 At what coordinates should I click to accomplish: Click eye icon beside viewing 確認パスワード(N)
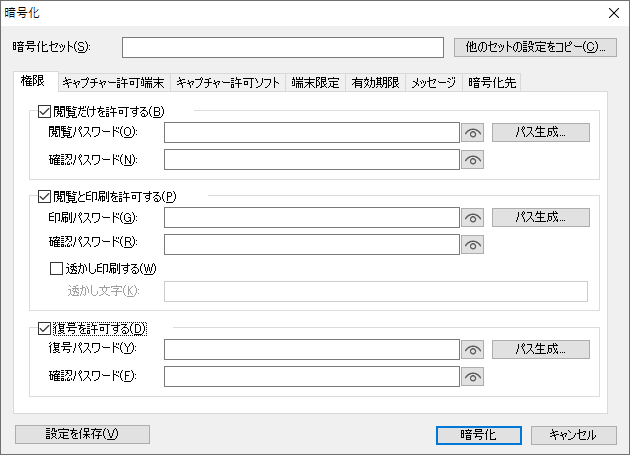pyautogui.click(x=473, y=159)
